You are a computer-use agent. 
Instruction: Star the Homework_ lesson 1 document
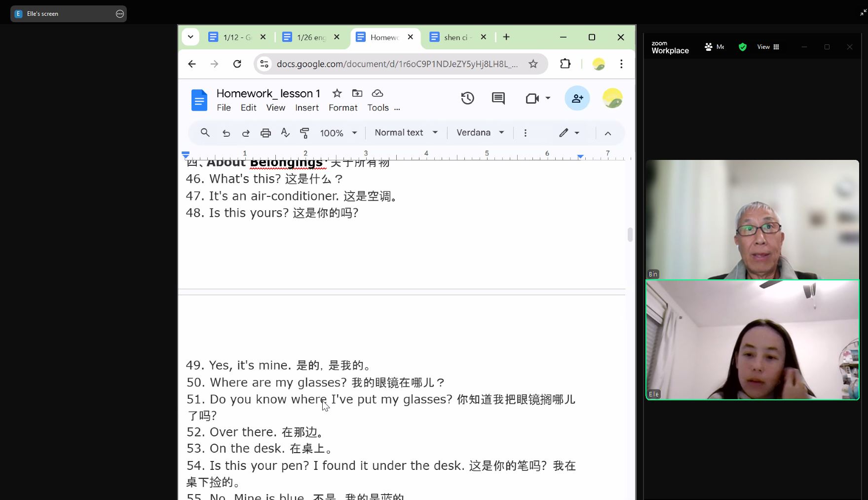tap(337, 93)
